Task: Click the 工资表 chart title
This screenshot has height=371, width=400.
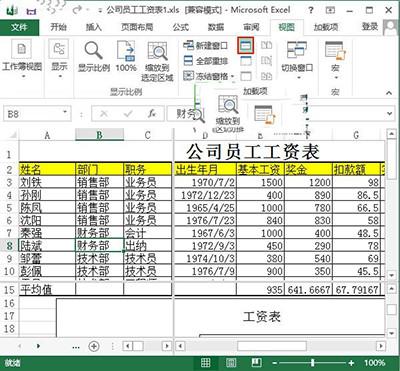Action: 261,316
